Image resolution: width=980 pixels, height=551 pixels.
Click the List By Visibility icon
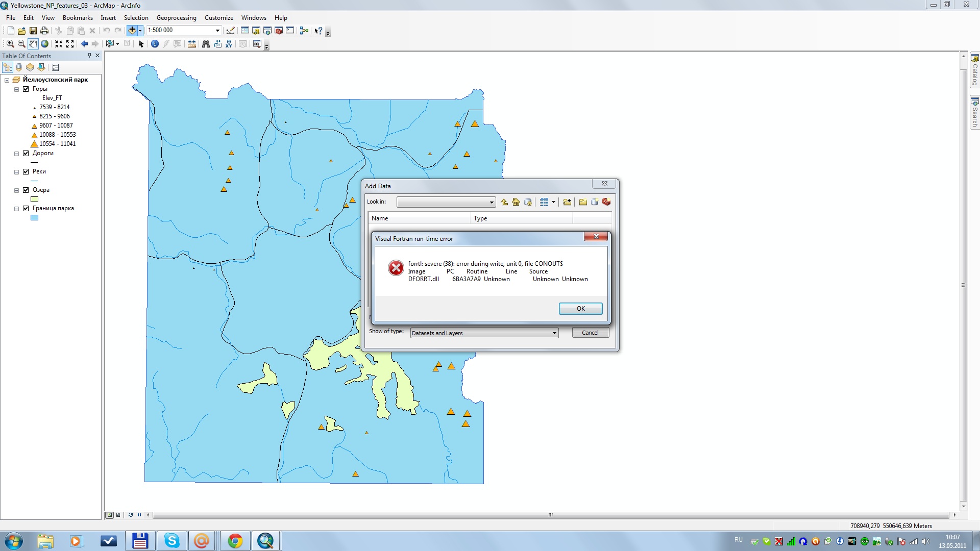(x=30, y=67)
